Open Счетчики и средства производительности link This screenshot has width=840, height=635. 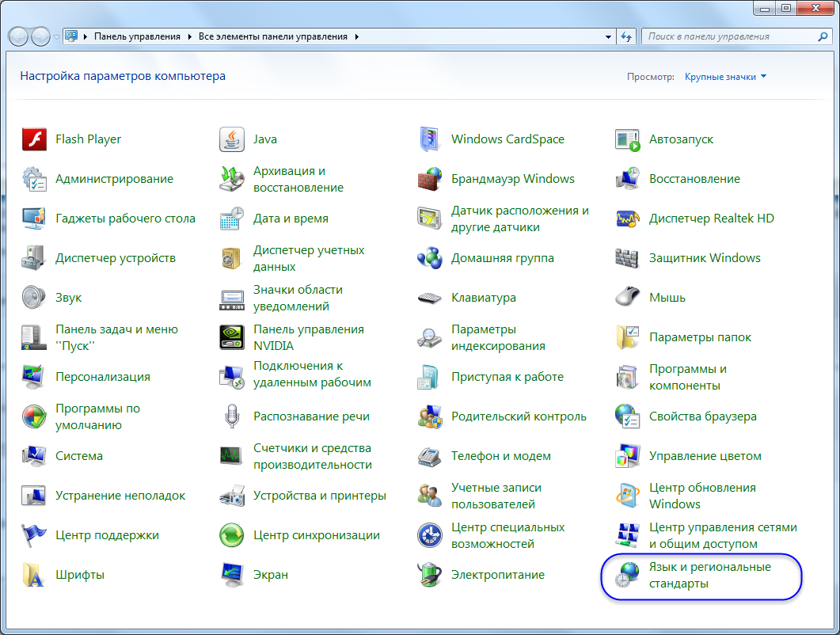point(312,456)
